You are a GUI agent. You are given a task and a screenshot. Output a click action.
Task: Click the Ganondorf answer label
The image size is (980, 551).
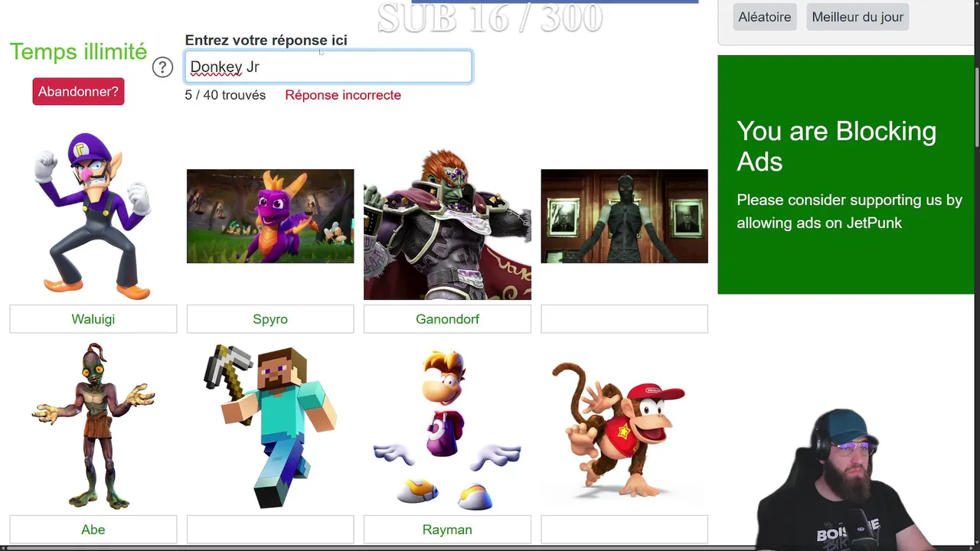click(x=447, y=319)
